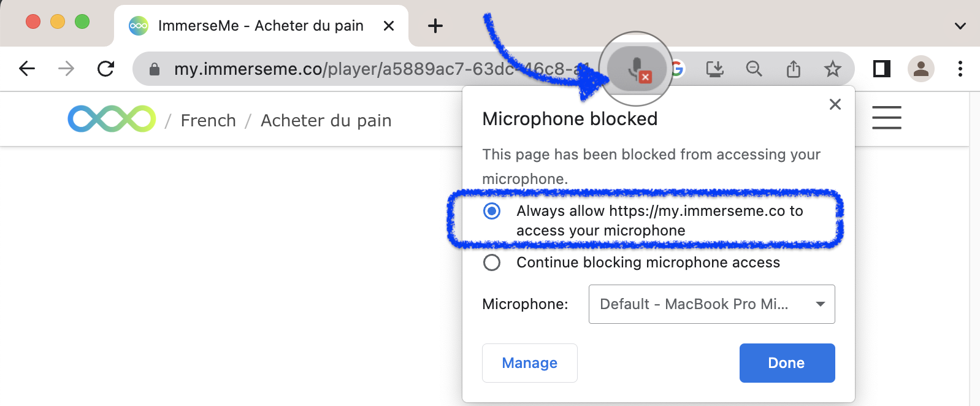
Task: Click the browser profile avatar icon
Action: coord(922,68)
